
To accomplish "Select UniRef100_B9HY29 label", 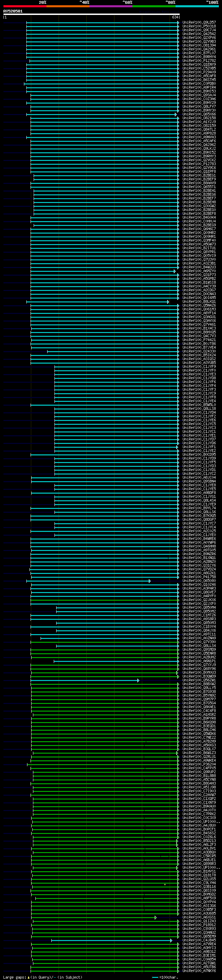I will [x=199, y=103].
